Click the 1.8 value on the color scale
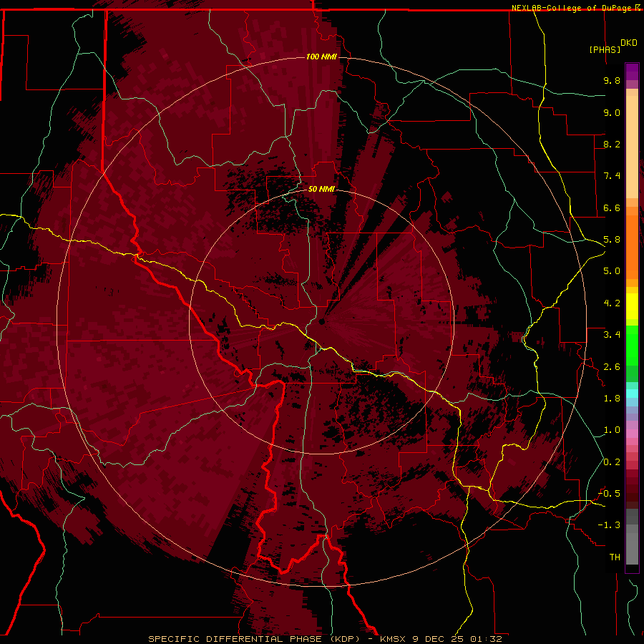The height and width of the screenshot is (644, 644). tap(612, 399)
